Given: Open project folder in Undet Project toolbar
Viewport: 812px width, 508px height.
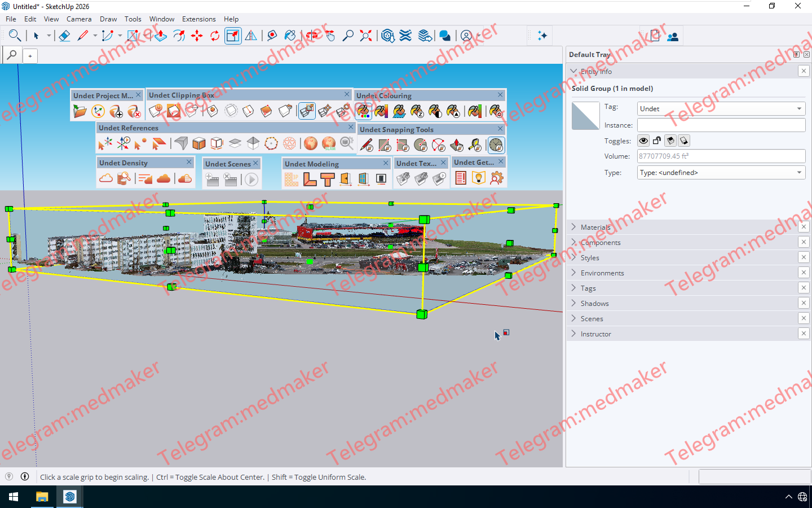Looking at the screenshot, I should pyautogui.click(x=80, y=111).
